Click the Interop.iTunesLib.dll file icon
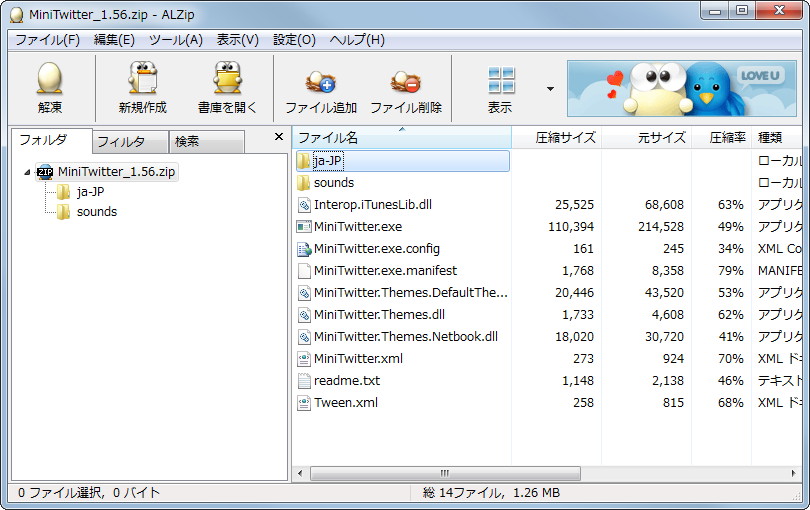810x510 pixels. (304, 205)
